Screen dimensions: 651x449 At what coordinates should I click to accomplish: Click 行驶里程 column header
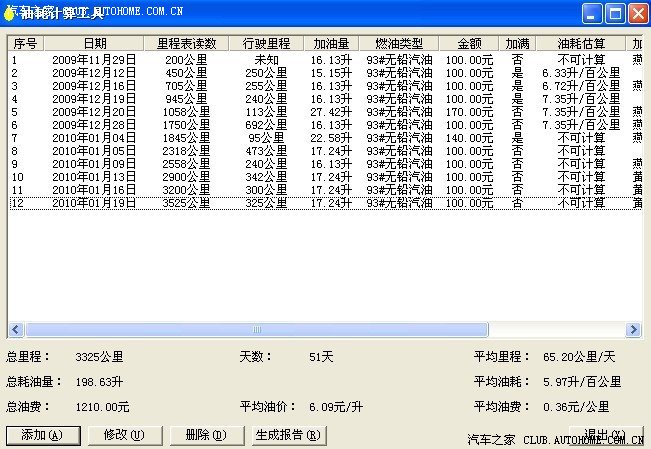tap(266, 43)
